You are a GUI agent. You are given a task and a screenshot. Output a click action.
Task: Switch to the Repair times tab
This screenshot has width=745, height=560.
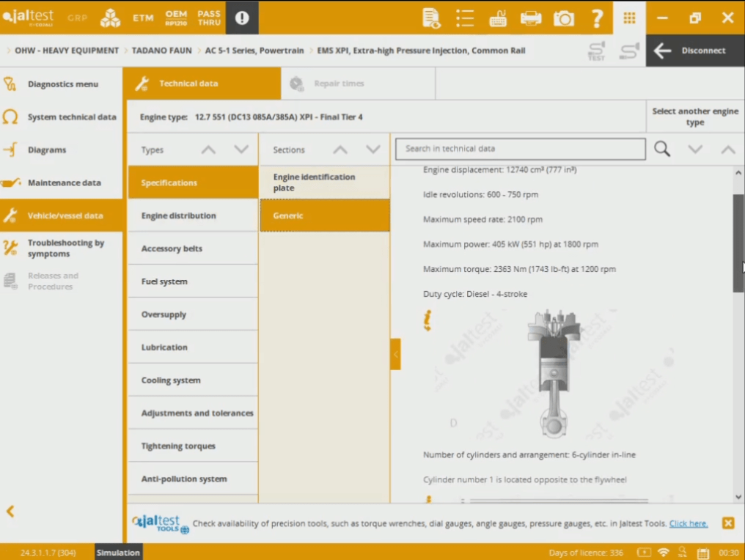pos(358,84)
